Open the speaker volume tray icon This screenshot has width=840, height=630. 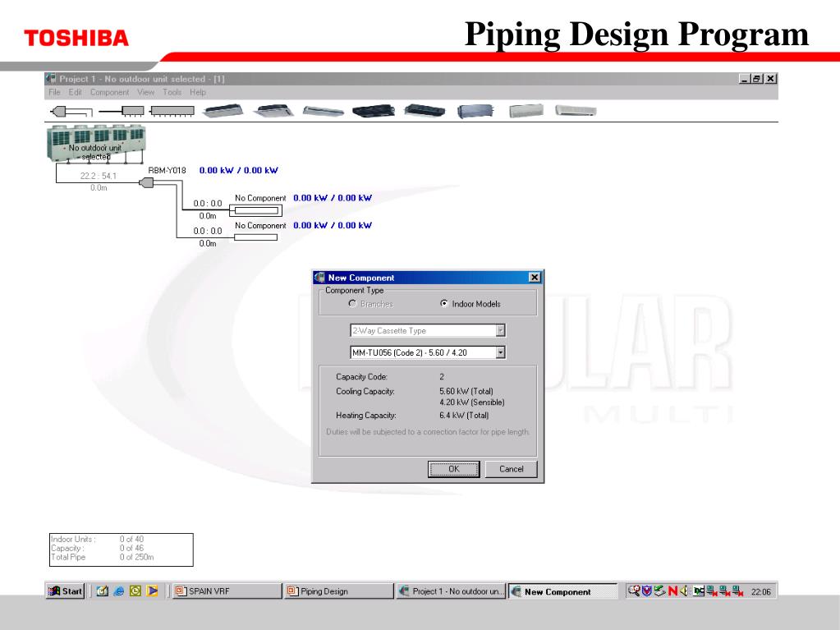coord(683,591)
